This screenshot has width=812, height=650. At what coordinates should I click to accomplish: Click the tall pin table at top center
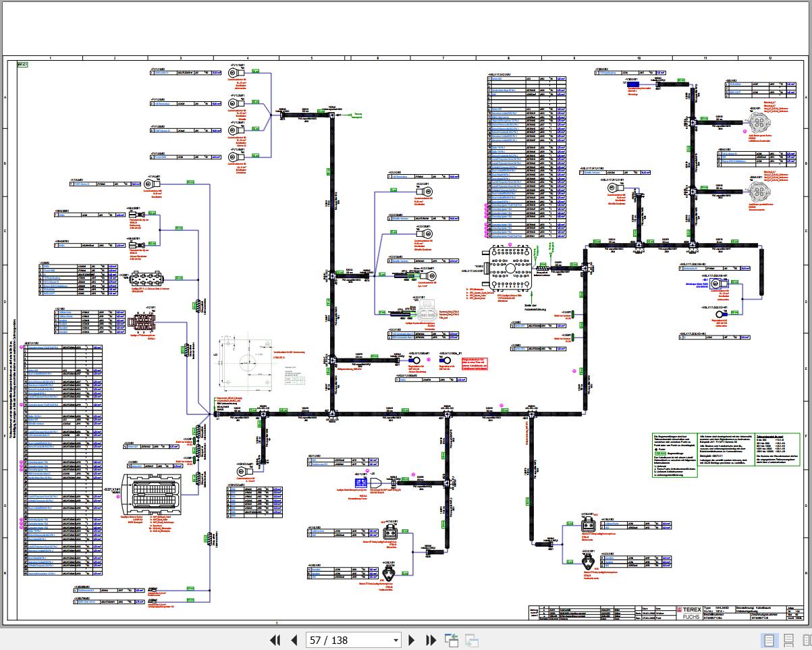tap(527, 157)
